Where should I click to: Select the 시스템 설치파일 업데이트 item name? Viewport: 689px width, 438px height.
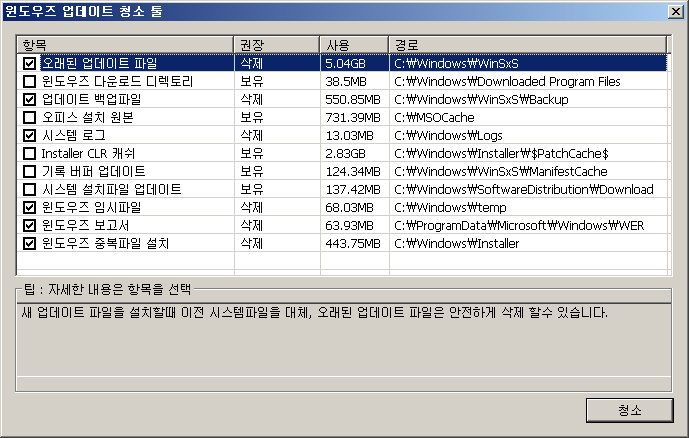point(111,189)
